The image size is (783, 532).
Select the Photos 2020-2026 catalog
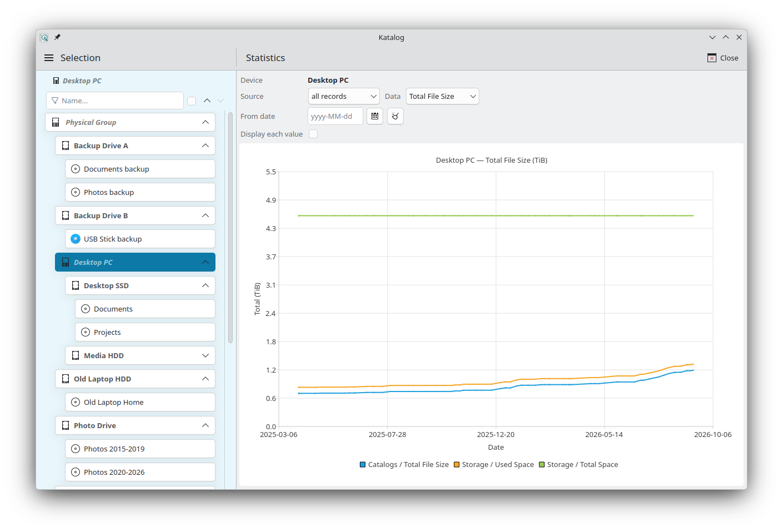140,472
